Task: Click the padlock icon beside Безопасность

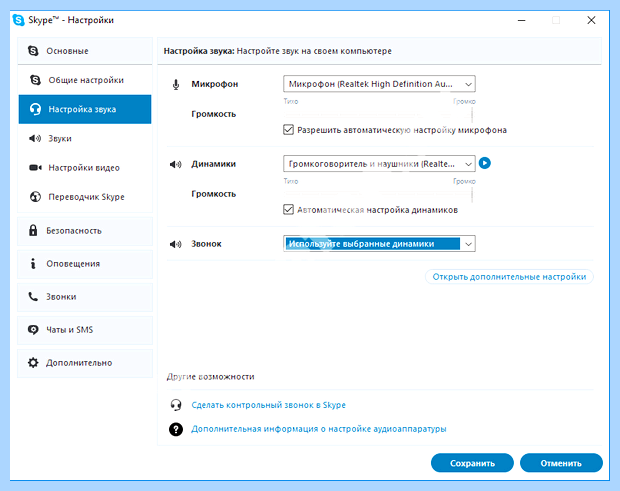Action: 33,230
